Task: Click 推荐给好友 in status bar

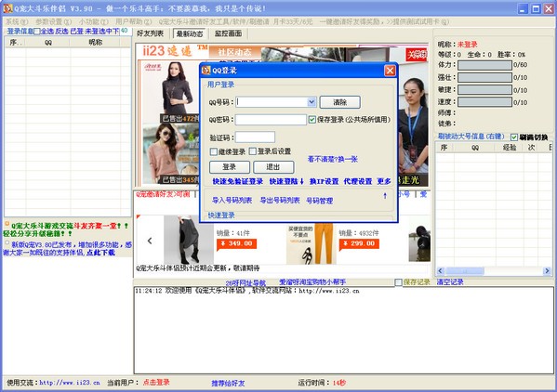Action: point(228,383)
